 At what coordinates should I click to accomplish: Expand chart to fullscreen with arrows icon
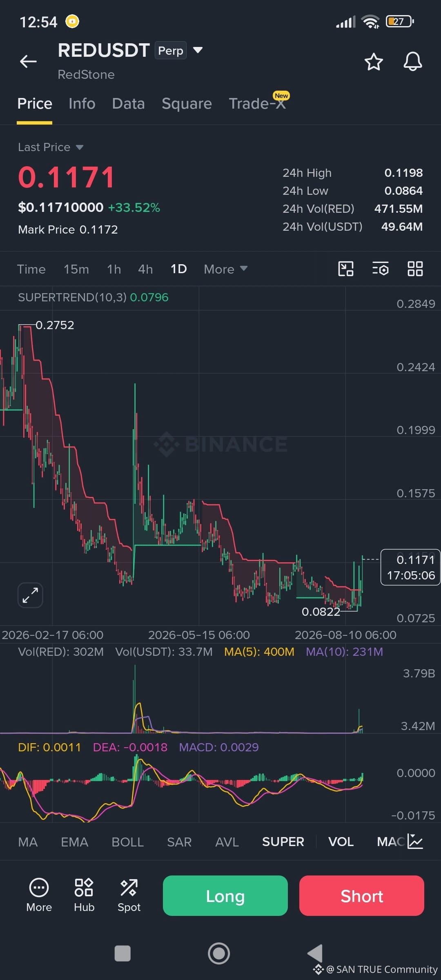click(x=30, y=595)
